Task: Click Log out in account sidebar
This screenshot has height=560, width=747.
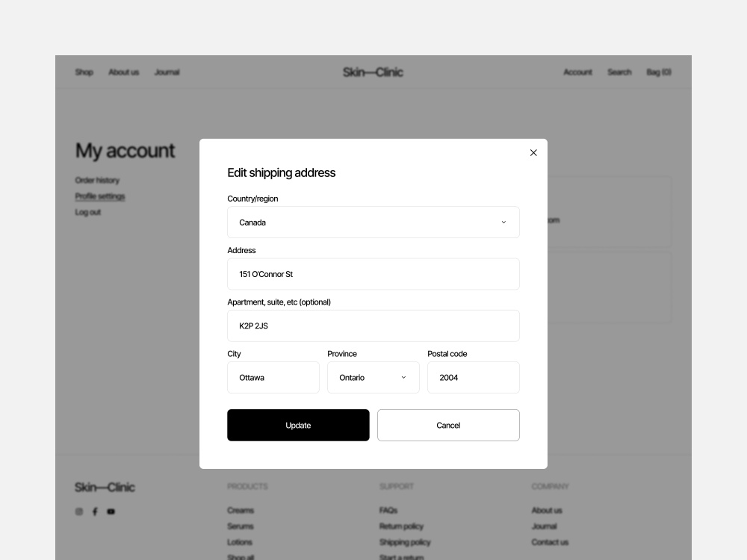Action: [x=87, y=212]
